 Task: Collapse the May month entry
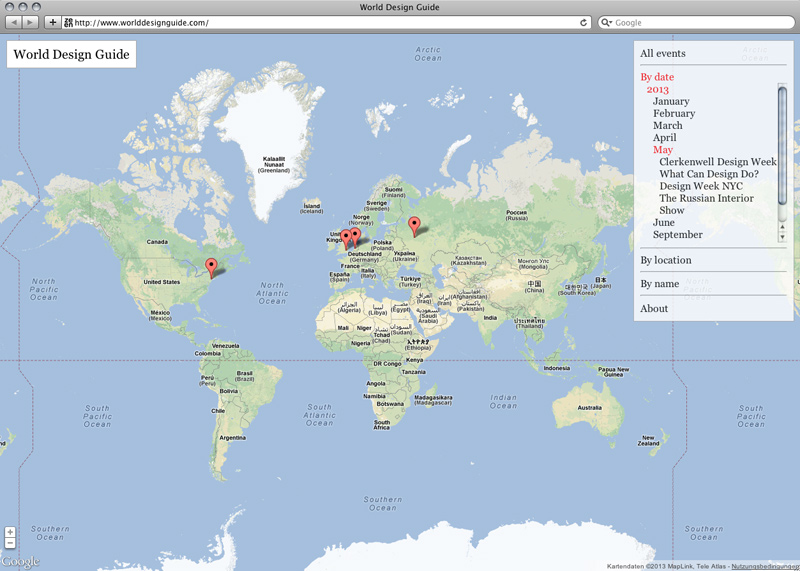pos(663,150)
